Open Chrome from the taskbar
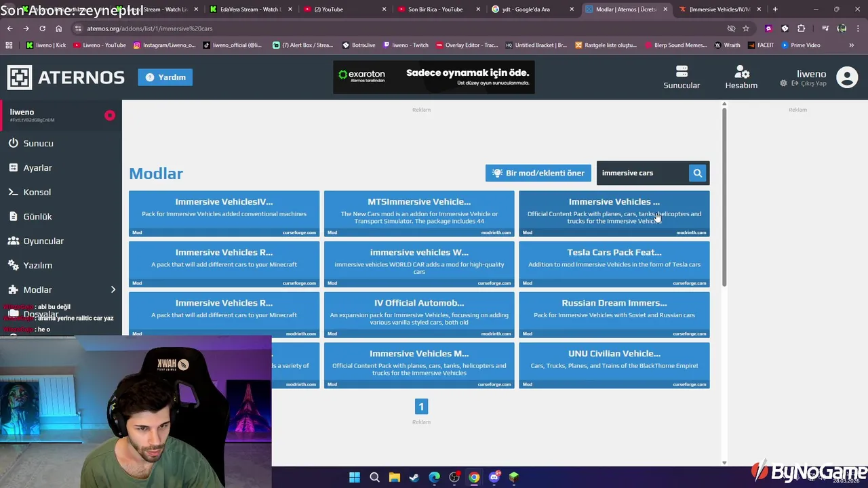The height and width of the screenshot is (488, 868). (x=474, y=477)
